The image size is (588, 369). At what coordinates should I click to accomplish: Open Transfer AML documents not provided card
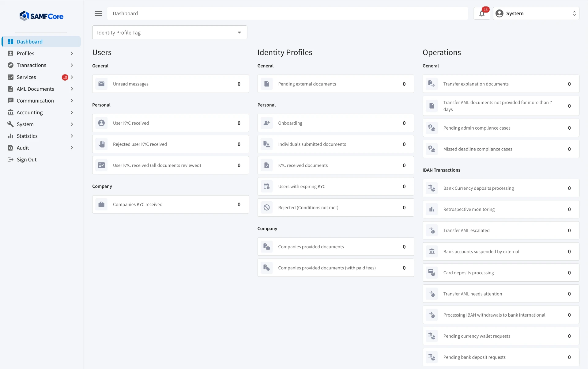point(501,106)
